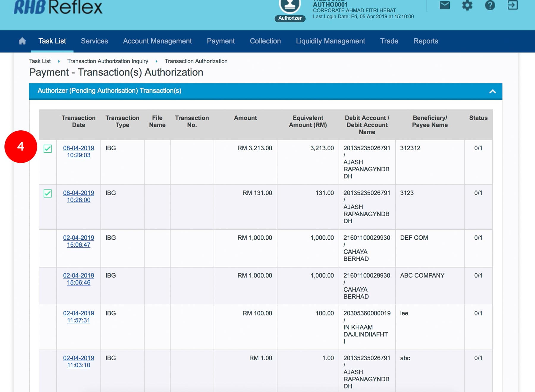
Task: Open transaction dated 02-04-2019 15:06:47
Action: click(78, 241)
